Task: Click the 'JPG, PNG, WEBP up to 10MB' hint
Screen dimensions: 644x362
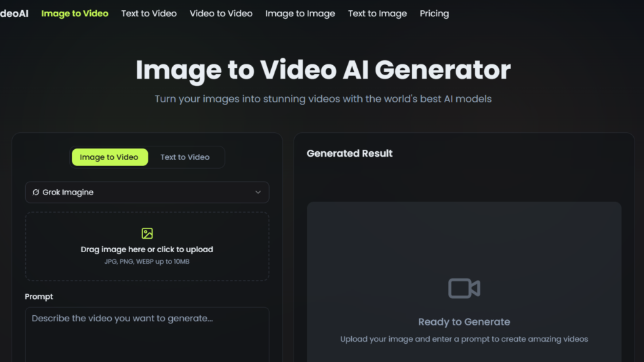Action: click(x=147, y=261)
